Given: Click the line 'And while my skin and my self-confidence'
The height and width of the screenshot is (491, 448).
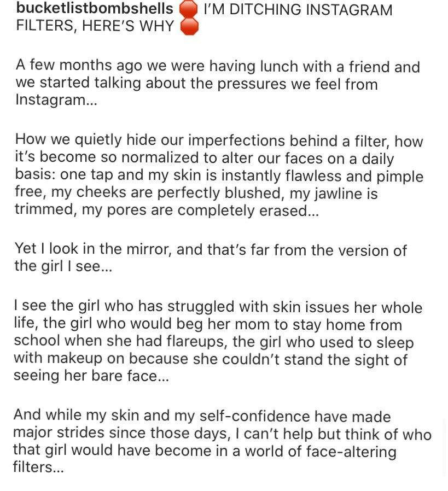Looking at the screenshot, I should (x=202, y=416).
